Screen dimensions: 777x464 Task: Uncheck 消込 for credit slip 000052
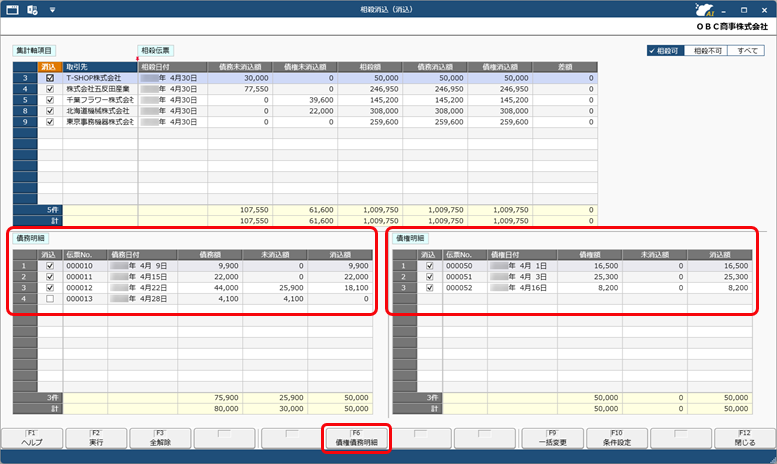coord(430,288)
